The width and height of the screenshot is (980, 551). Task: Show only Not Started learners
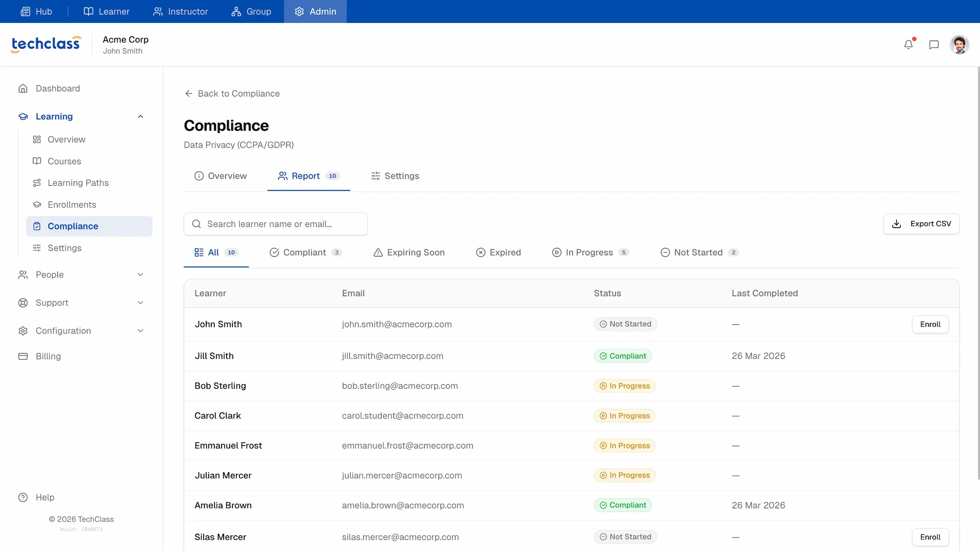(x=698, y=252)
